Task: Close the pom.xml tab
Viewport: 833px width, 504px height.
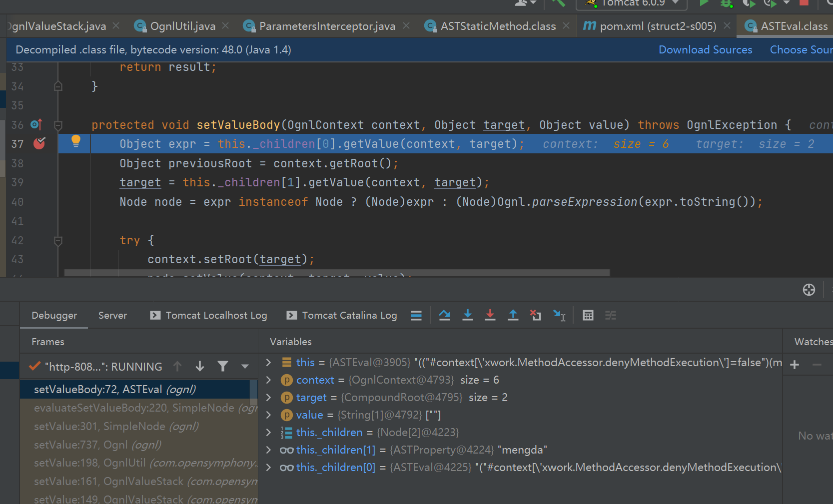Action: (x=727, y=25)
